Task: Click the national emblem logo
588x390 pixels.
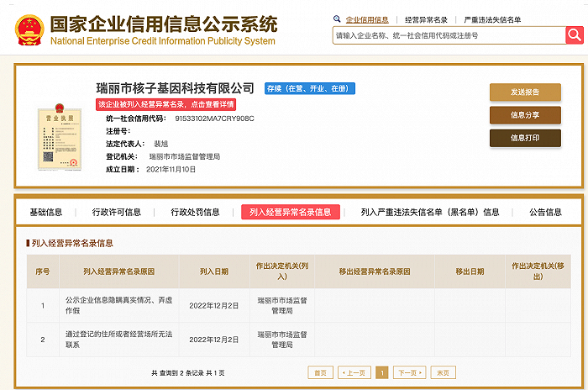Action: [x=29, y=30]
